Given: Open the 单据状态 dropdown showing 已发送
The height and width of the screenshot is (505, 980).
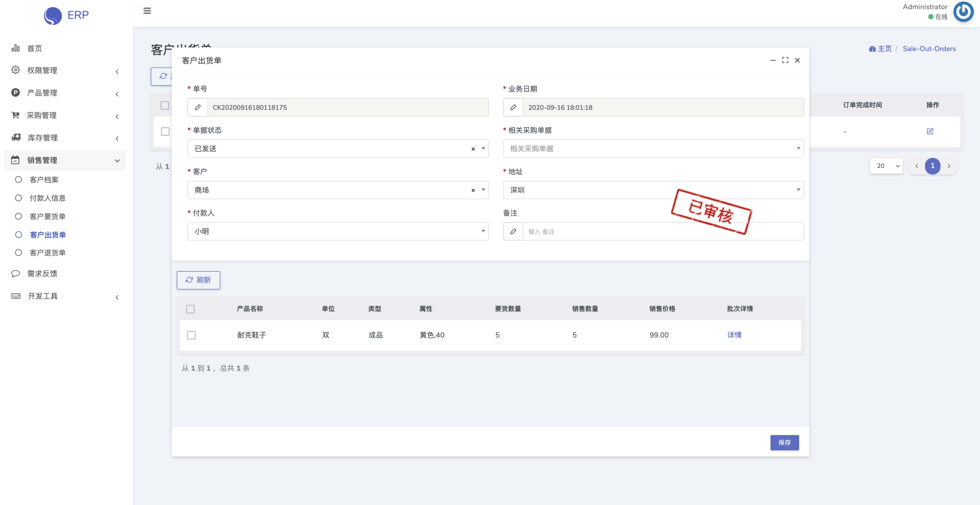Looking at the screenshot, I should point(338,149).
